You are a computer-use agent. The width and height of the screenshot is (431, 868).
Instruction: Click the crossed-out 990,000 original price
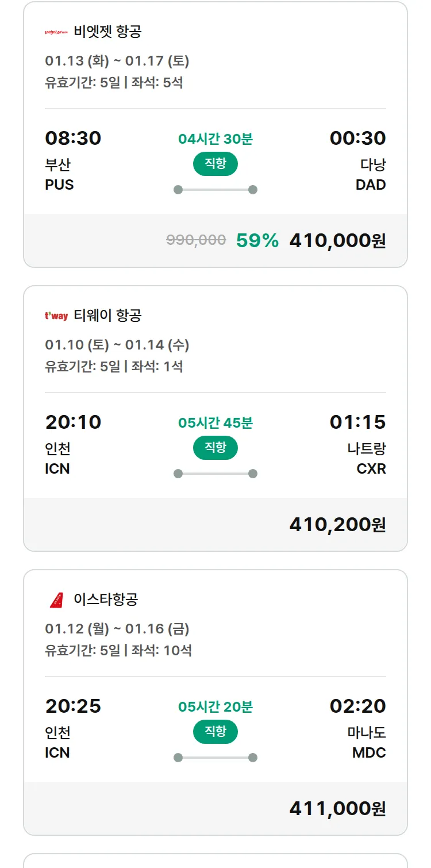196,240
